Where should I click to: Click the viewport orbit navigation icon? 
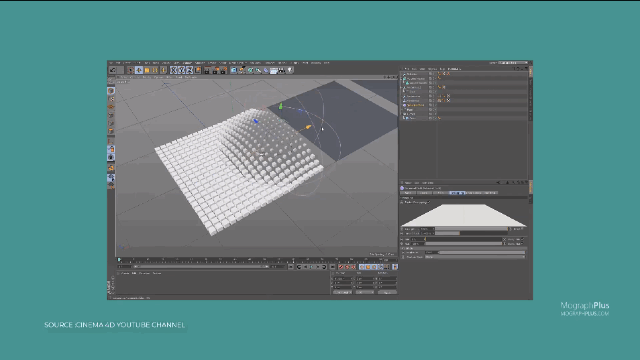pos(394,77)
